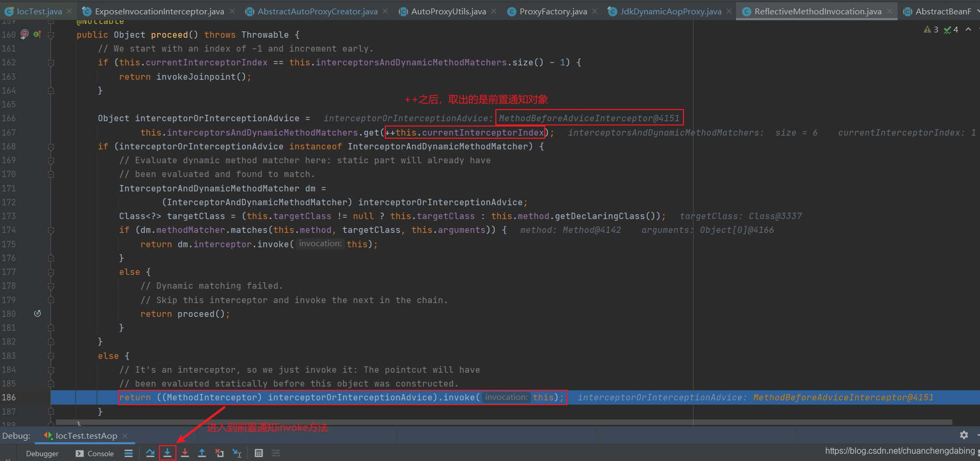Click the Drop Frame icon
Screen dimensions: 980x461
coord(219,453)
